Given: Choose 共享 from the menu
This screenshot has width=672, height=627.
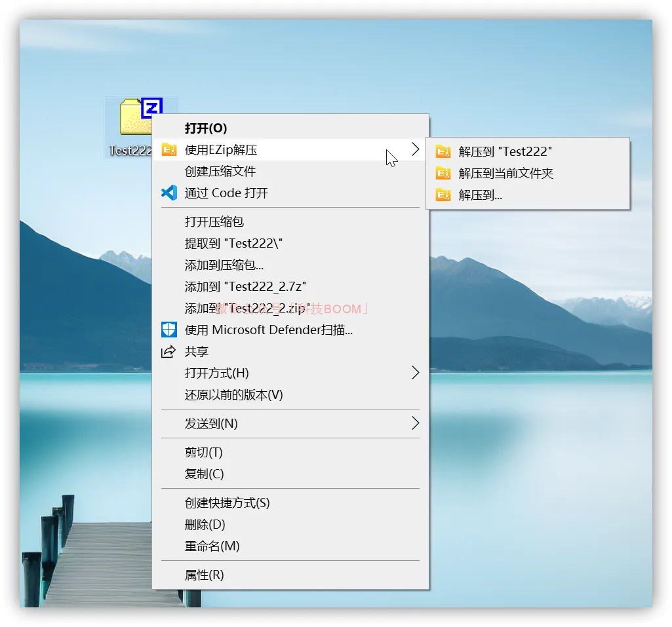Looking at the screenshot, I should coord(290,352).
